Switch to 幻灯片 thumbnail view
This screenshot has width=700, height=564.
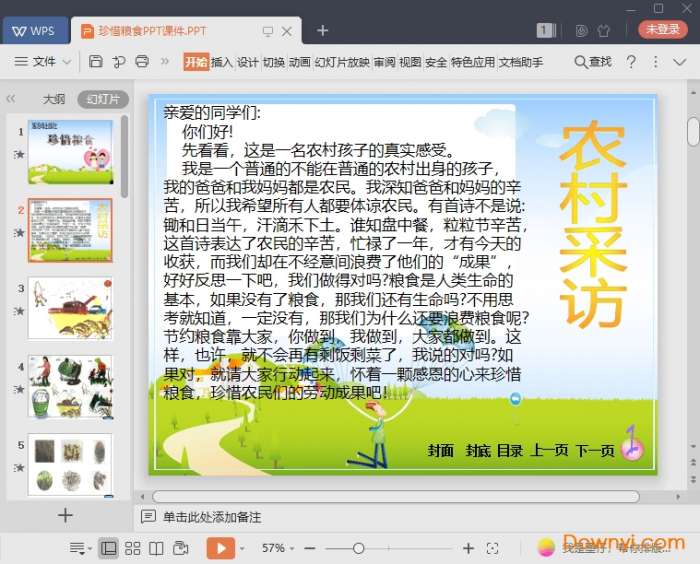[x=103, y=99]
